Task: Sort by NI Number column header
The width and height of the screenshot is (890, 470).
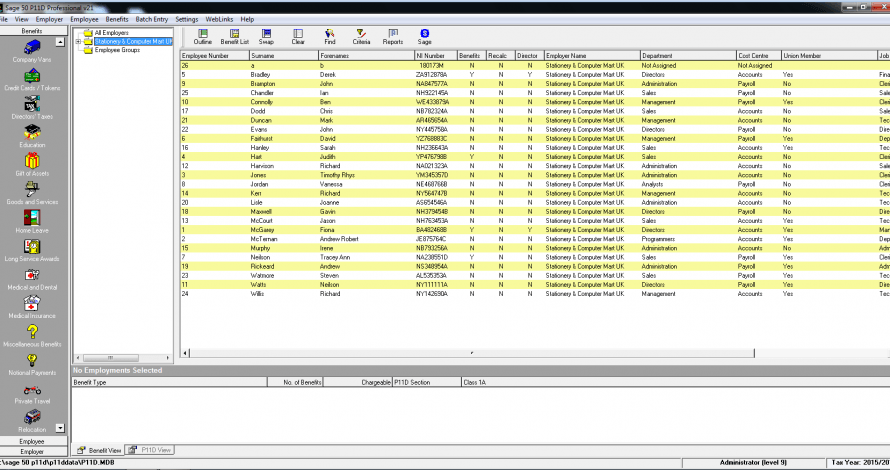Action: click(x=436, y=56)
